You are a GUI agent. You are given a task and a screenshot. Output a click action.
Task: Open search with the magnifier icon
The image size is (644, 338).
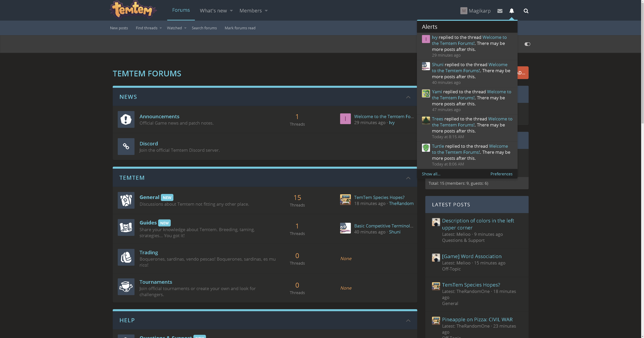(x=526, y=11)
